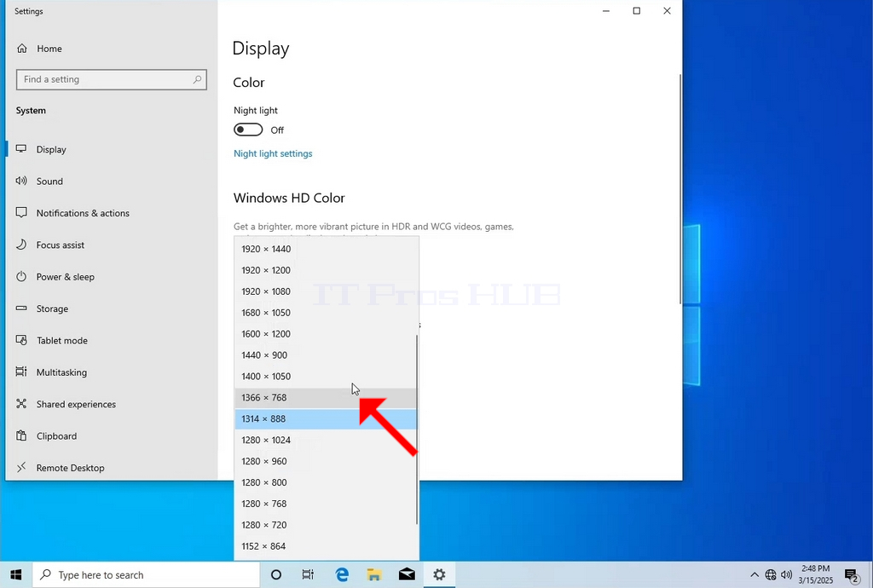Choose 1280 × 768 resolution
873x588 pixels.
326,504
